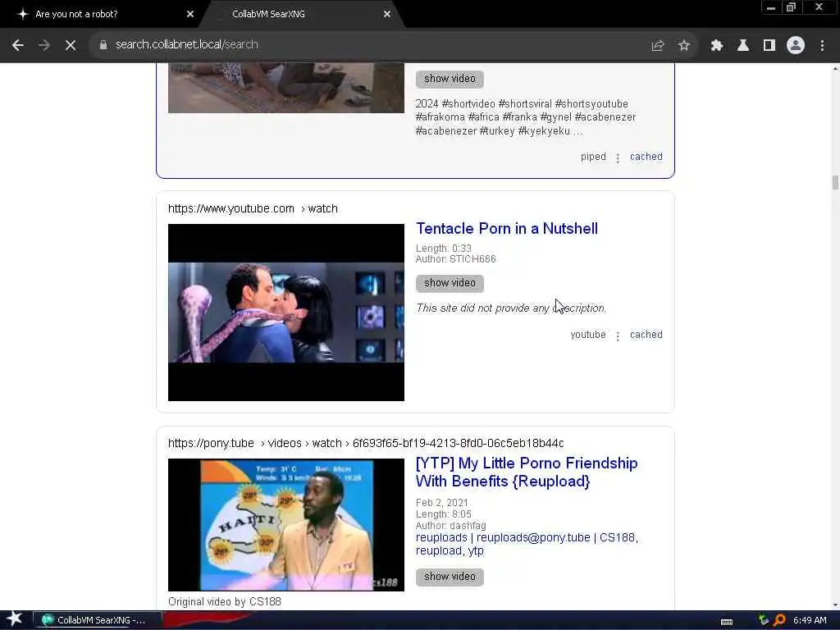This screenshot has height=630, width=840.
Task: Click the piped engine label
Action: 593,157
